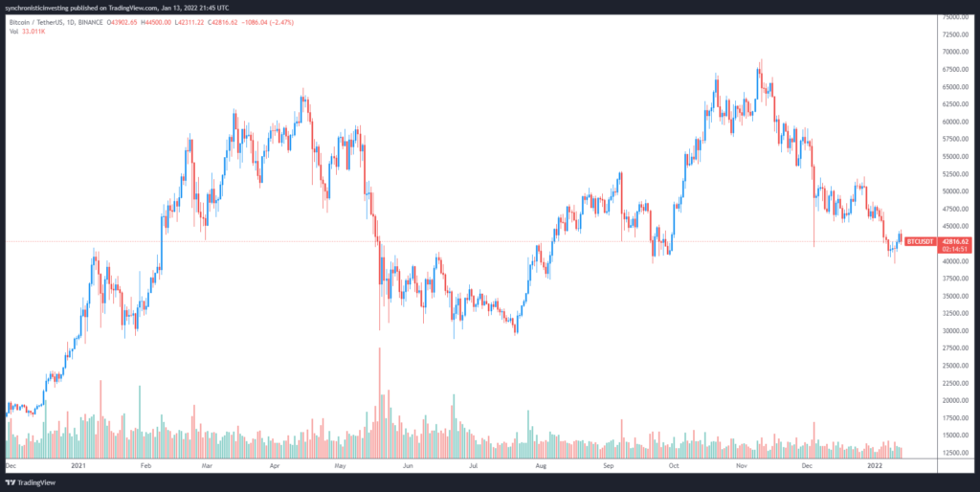
Task: Select the Aug label on time axis
Action: click(x=542, y=466)
